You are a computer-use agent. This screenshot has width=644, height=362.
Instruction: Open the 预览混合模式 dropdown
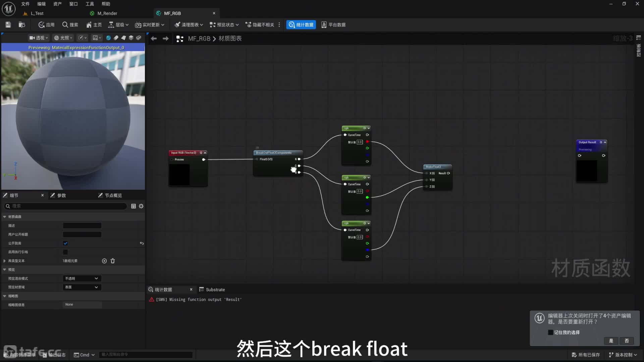[82, 279]
